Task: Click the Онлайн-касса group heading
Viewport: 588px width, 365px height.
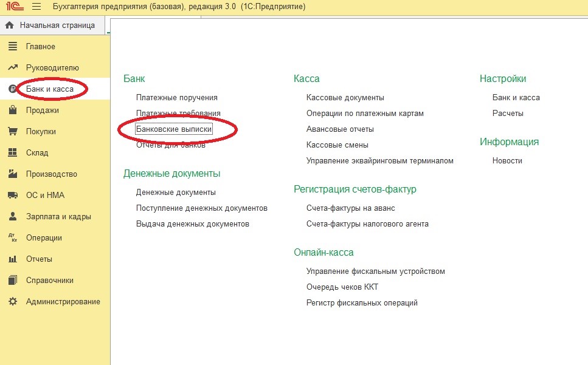Action: 323,252
